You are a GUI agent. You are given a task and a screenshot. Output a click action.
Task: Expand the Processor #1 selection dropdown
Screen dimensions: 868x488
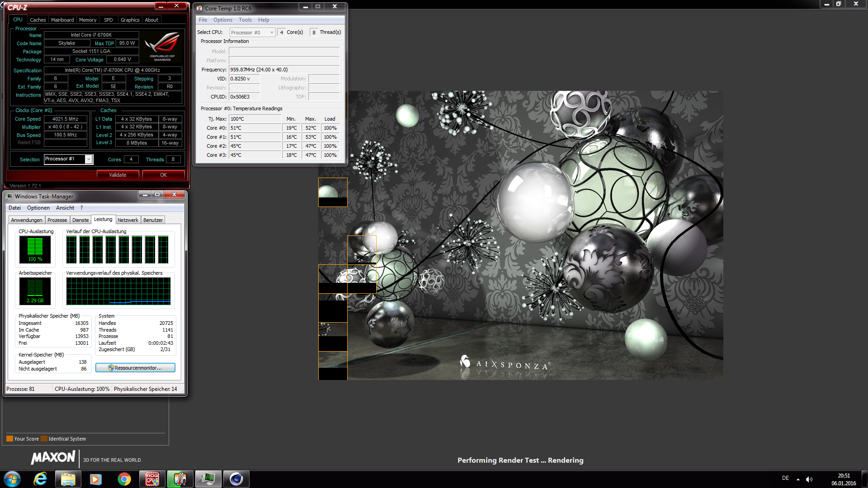tap(89, 160)
